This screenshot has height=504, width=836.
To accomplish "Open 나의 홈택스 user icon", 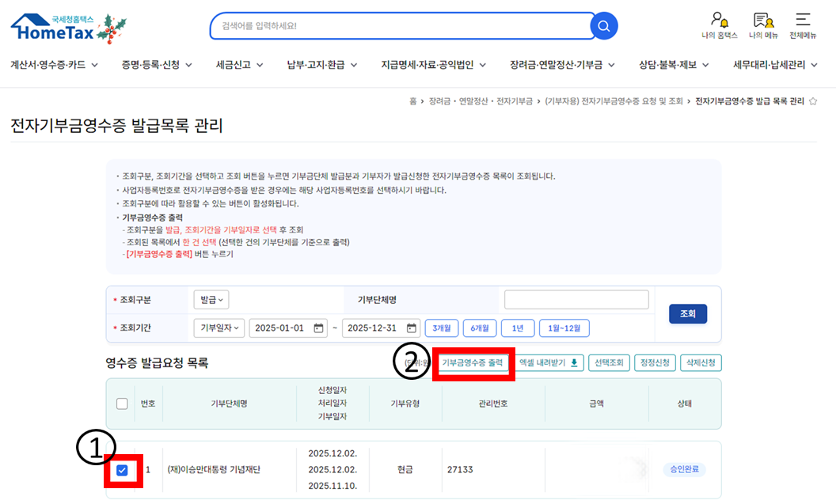I will click(x=719, y=20).
